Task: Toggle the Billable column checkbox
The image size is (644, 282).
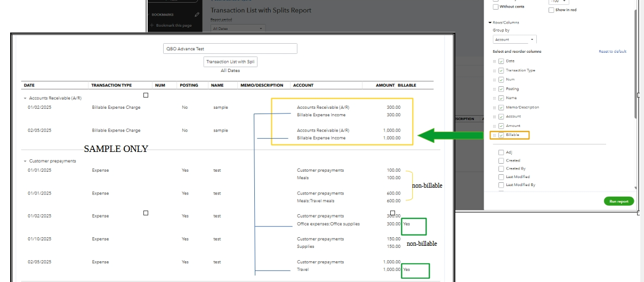Action: tap(501, 135)
